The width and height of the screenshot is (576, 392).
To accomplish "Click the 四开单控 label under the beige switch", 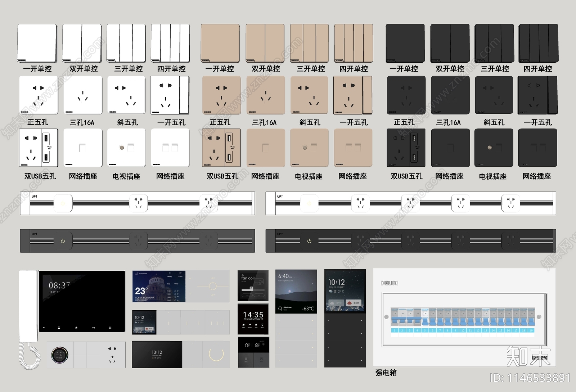I will (x=354, y=68).
